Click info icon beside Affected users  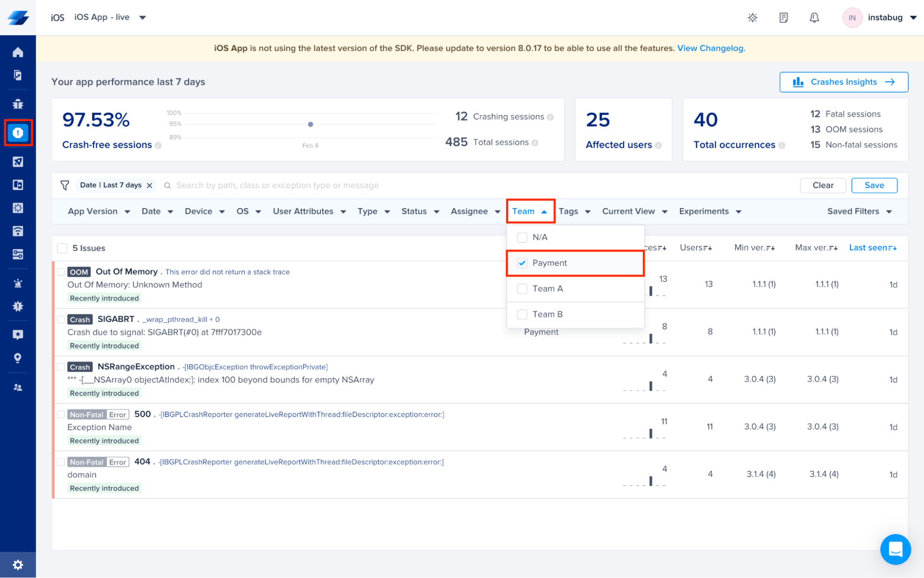click(658, 145)
